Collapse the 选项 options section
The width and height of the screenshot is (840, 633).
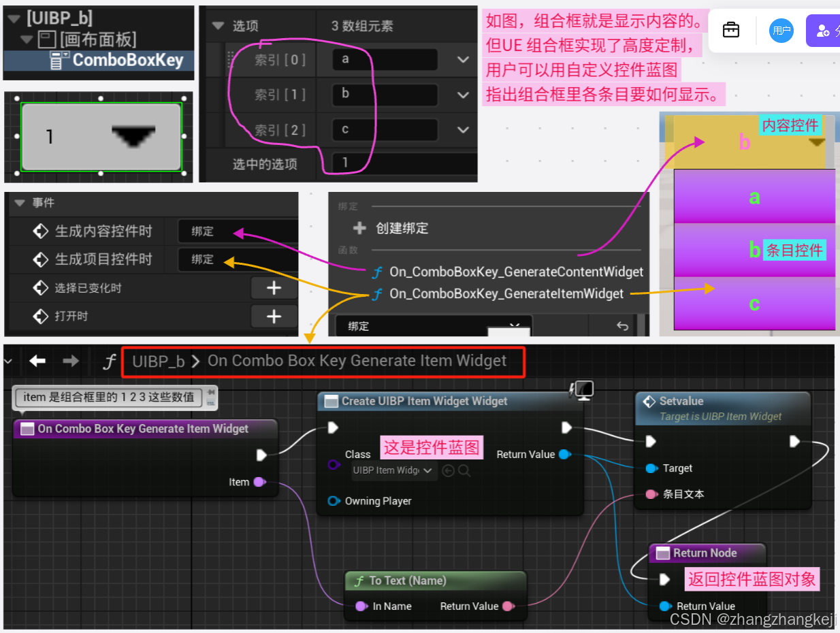(x=218, y=26)
